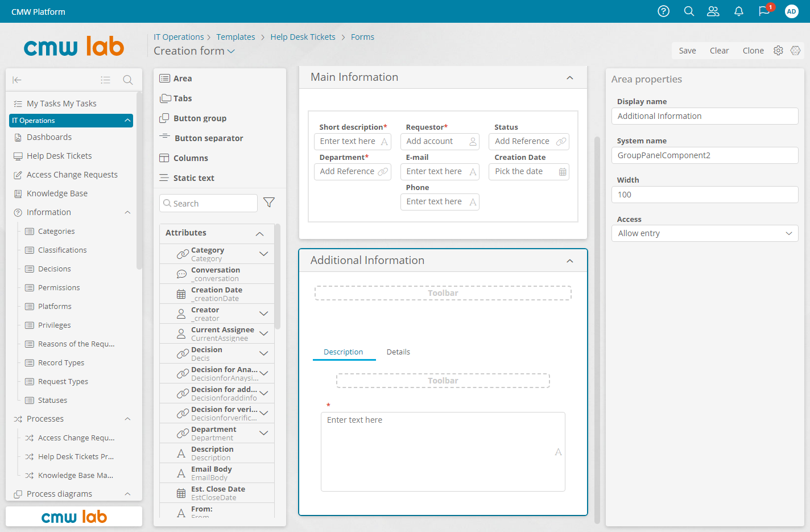Screen dimensions: 810x532
Task: Select the Description attribute in list
Action: pyautogui.click(x=217, y=453)
